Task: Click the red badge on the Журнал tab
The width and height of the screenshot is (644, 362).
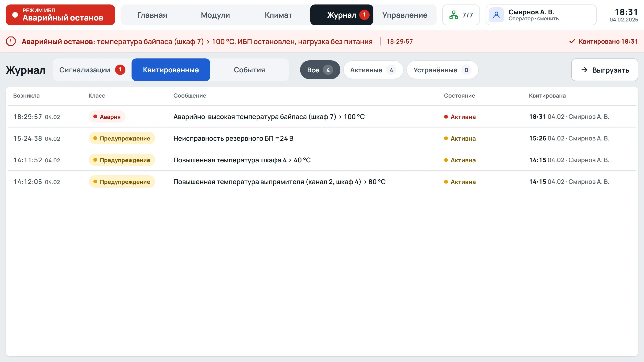Action: tap(364, 15)
